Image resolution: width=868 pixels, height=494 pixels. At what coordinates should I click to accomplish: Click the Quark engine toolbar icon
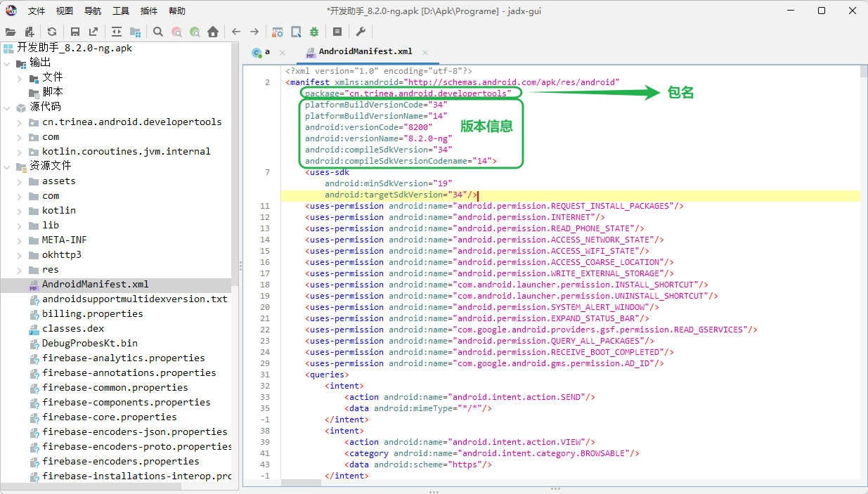296,32
